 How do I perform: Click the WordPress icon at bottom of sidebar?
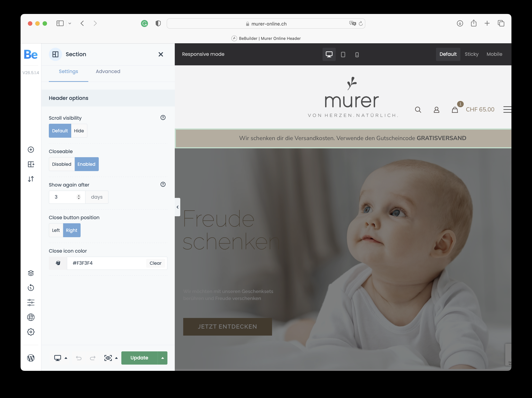click(x=30, y=358)
